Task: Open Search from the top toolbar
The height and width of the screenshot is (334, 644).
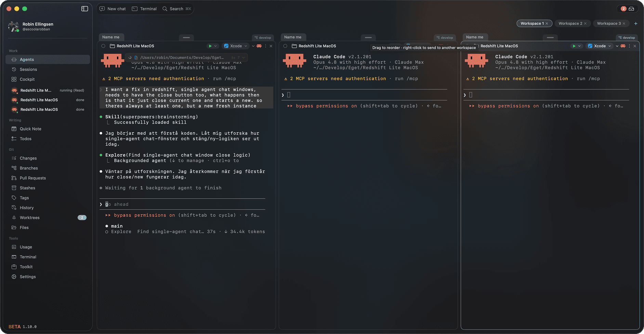Action: click(x=177, y=9)
